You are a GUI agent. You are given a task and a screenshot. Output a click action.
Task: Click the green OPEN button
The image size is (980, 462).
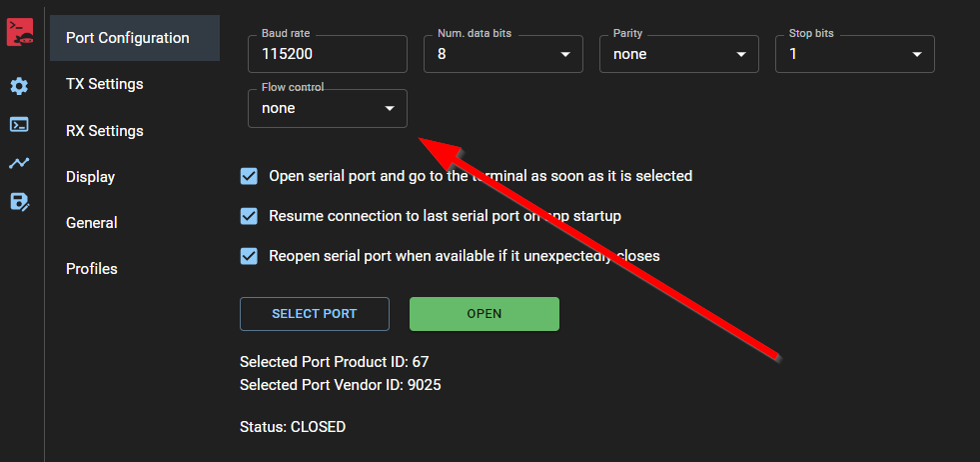point(484,314)
